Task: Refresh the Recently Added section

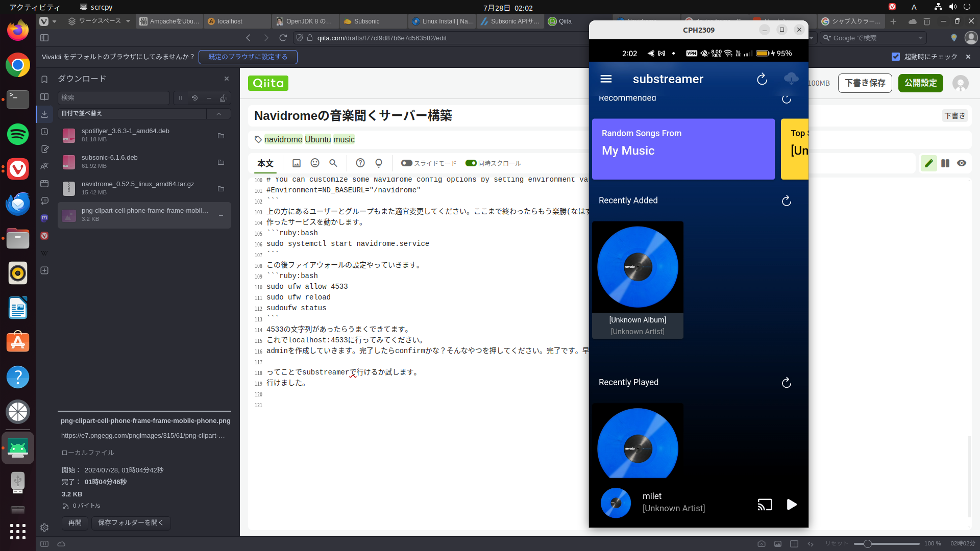Action: click(x=786, y=201)
